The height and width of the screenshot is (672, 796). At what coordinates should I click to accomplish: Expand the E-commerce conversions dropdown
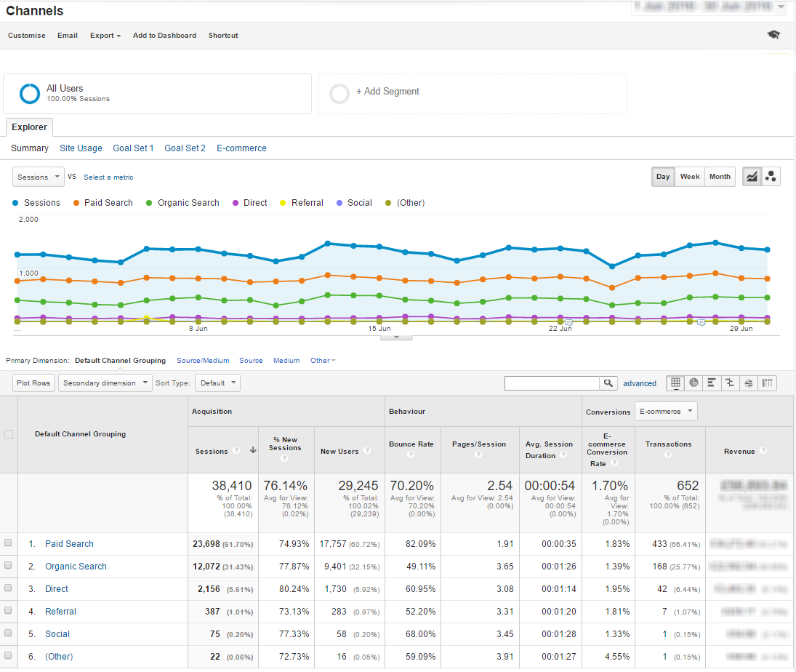665,412
